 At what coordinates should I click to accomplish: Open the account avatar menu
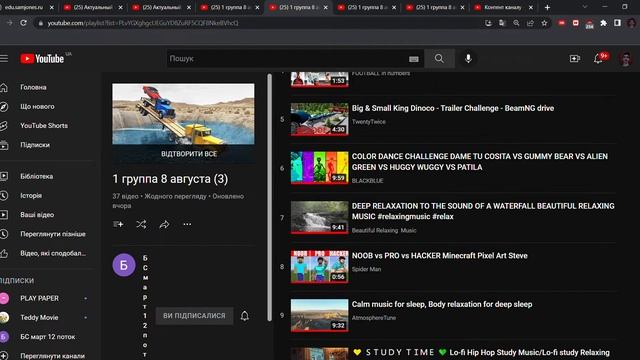coord(626,58)
